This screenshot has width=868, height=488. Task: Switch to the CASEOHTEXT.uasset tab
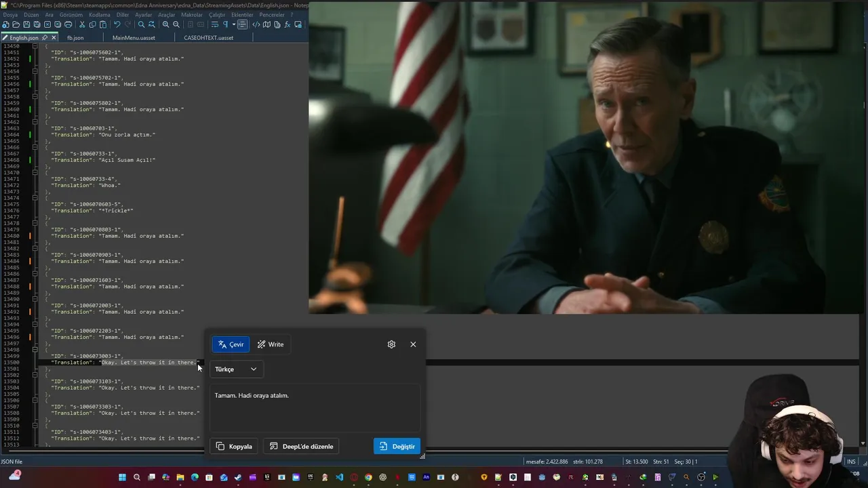tap(208, 38)
